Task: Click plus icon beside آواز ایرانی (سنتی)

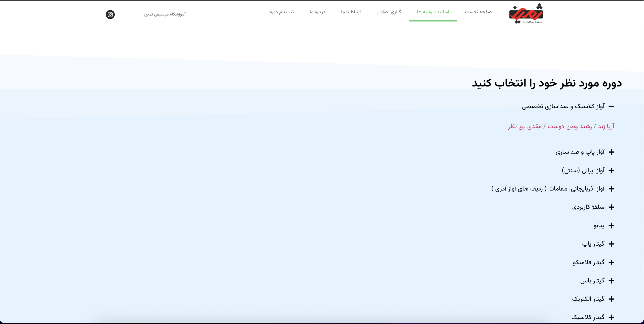Action: pyautogui.click(x=611, y=171)
